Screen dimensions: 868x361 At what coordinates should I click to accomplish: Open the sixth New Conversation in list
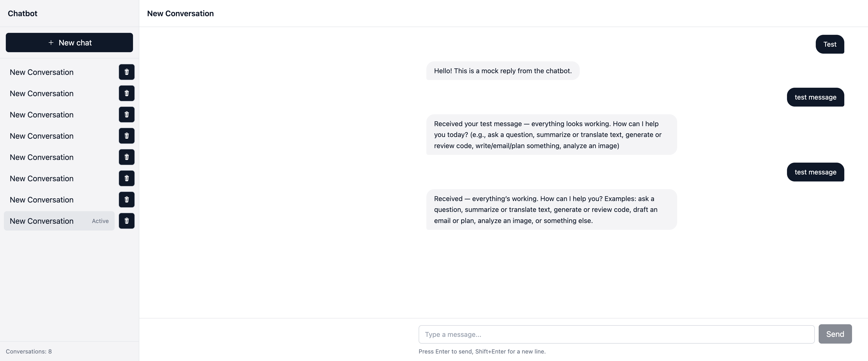click(42, 179)
